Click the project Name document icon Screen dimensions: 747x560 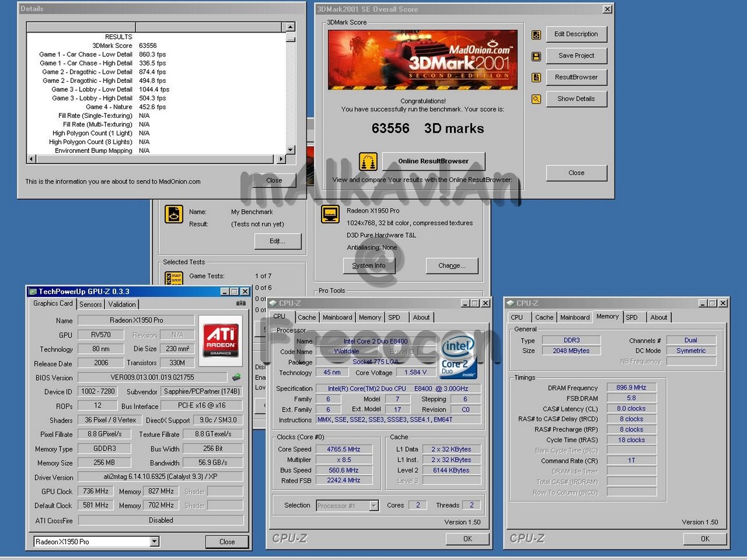point(174,215)
